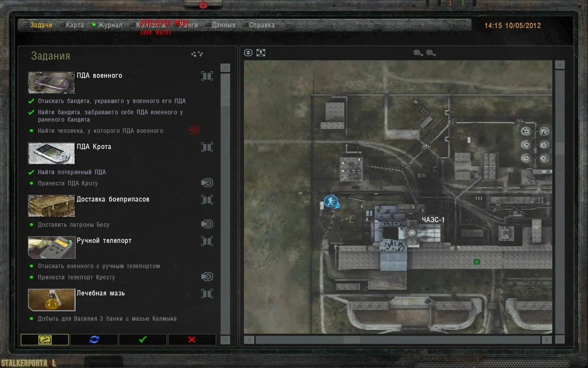Viewport: 588px width, 368px height.
Task: Click the blue refresh arrows filter button
Action: (94, 340)
